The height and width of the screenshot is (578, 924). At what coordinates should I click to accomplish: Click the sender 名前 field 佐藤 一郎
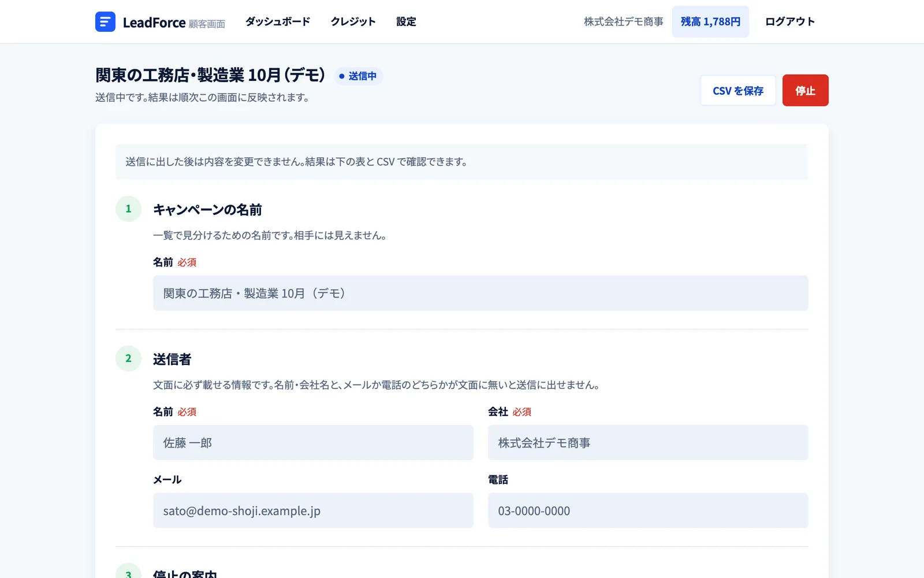(x=313, y=443)
